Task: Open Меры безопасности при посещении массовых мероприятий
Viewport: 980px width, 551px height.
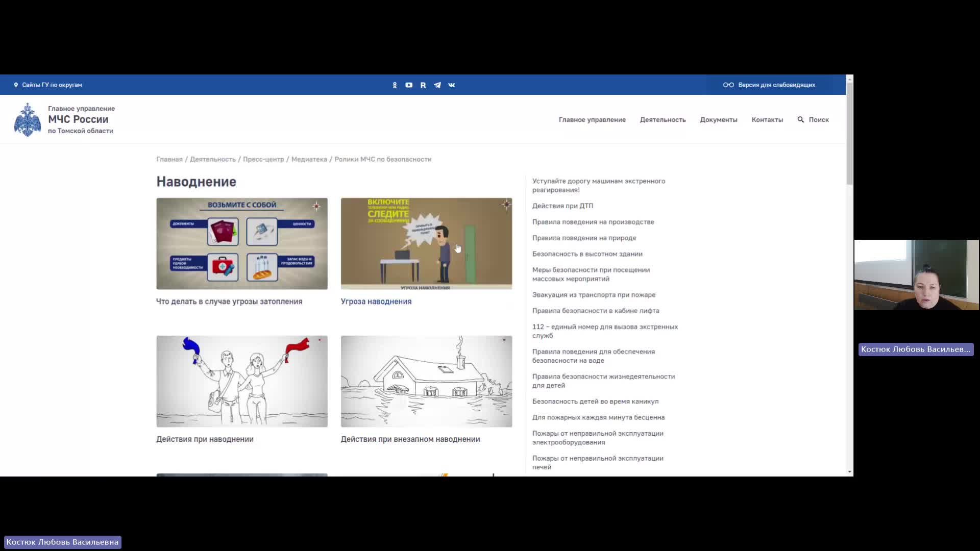Action: point(591,274)
